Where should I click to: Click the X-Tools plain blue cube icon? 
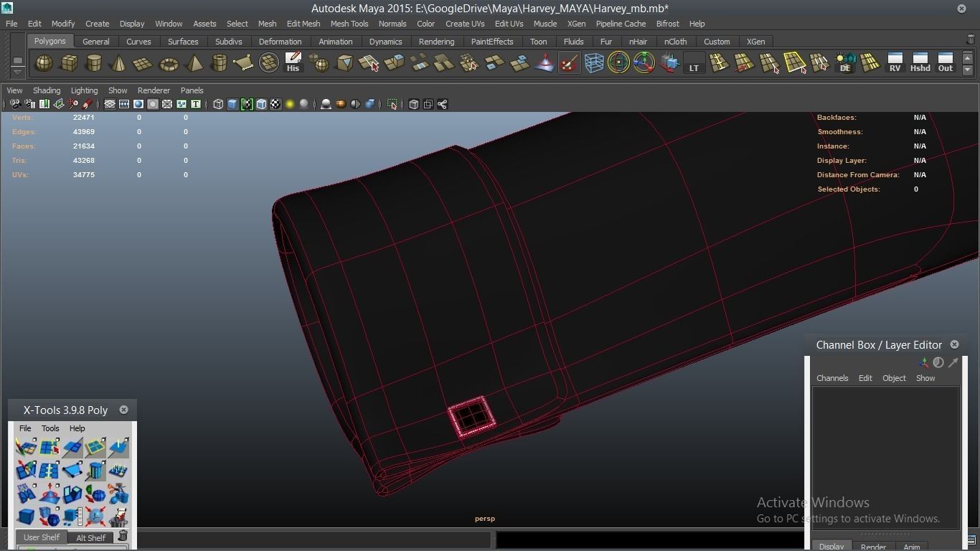coord(26,517)
